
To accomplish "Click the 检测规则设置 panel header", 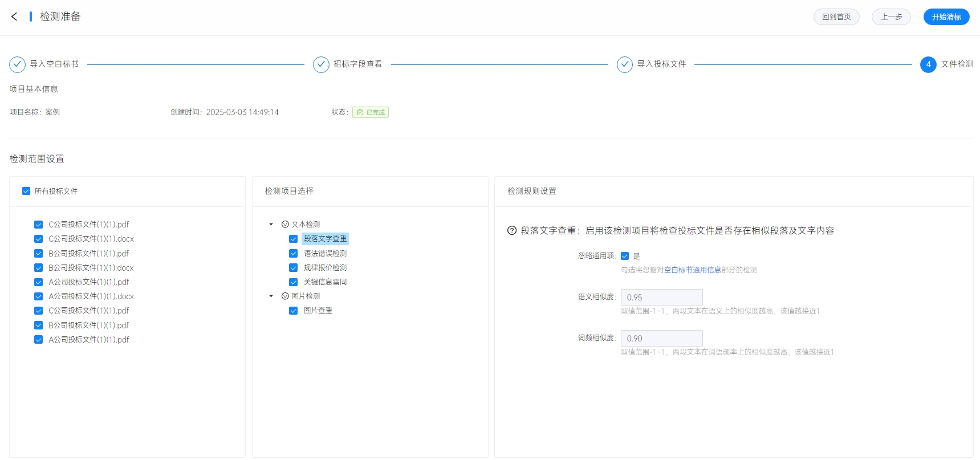I will coord(532,191).
